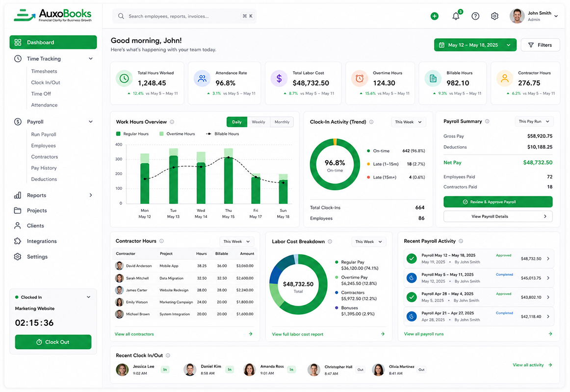Click the Overtime Hours alarm clock icon
The height and width of the screenshot is (392, 570).
pos(360,78)
